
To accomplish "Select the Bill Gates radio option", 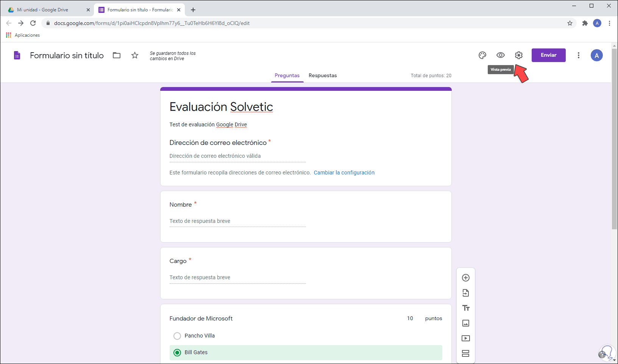I will [177, 353].
